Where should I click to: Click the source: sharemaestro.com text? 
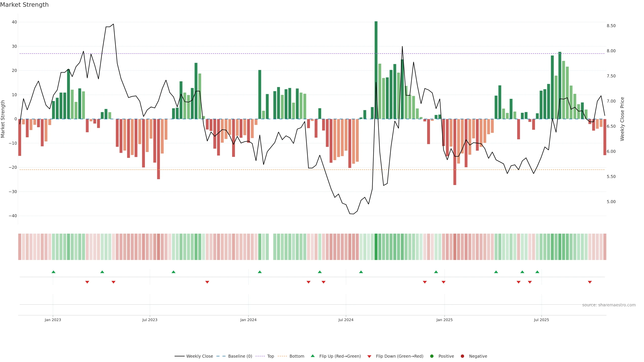pyautogui.click(x=609, y=305)
